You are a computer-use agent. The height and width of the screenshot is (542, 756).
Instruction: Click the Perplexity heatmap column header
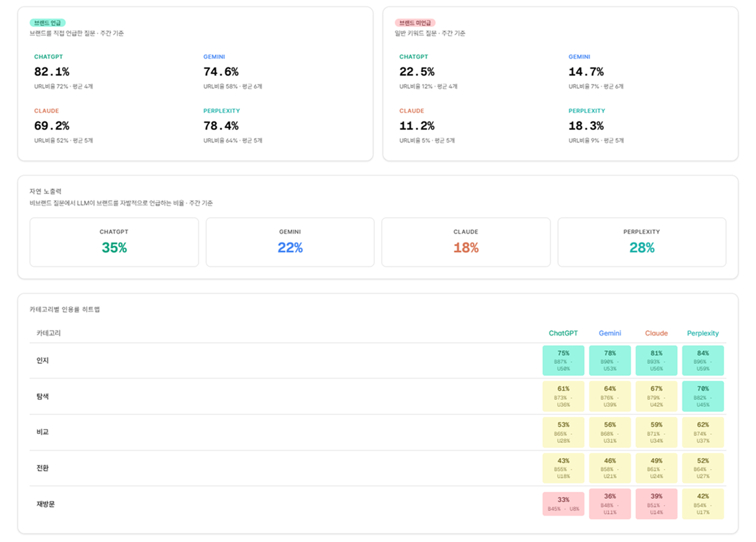tap(703, 333)
